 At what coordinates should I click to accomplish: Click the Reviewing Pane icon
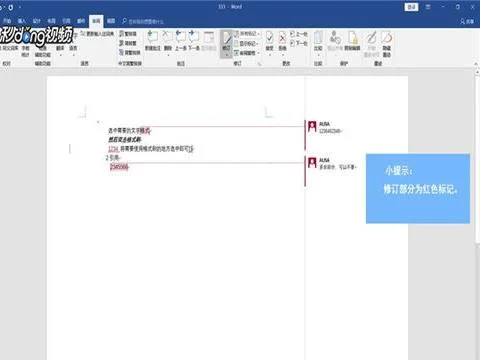tap(245, 53)
